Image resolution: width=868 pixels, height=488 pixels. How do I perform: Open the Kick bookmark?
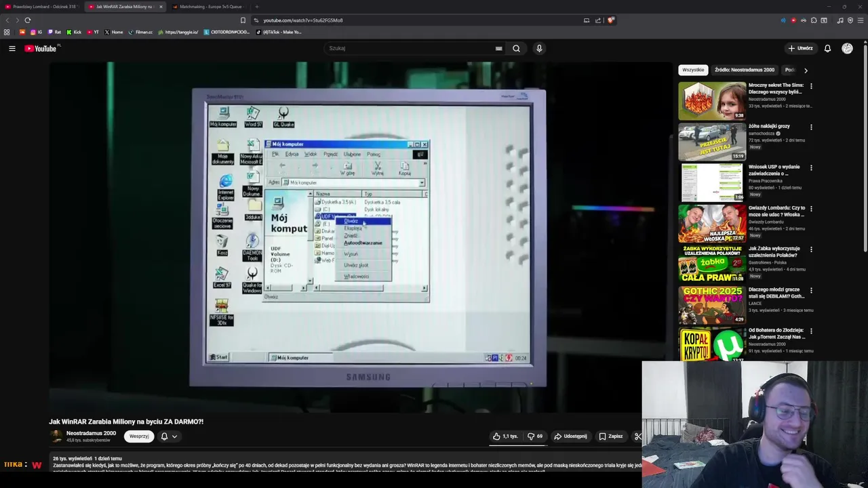pyautogui.click(x=74, y=32)
